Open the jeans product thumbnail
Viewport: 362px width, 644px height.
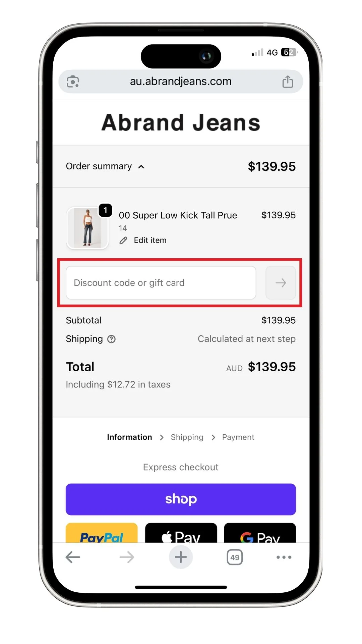click(x=87, y=228)
